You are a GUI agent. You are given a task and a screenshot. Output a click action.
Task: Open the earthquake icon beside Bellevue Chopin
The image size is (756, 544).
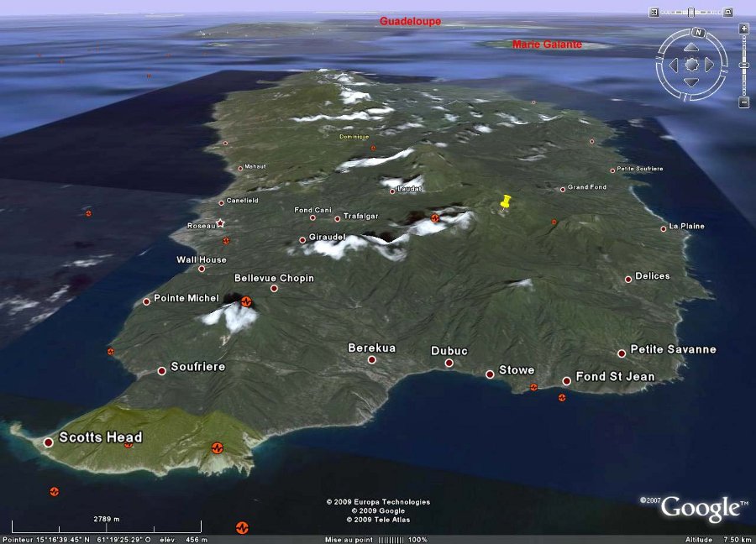[246, 301]
